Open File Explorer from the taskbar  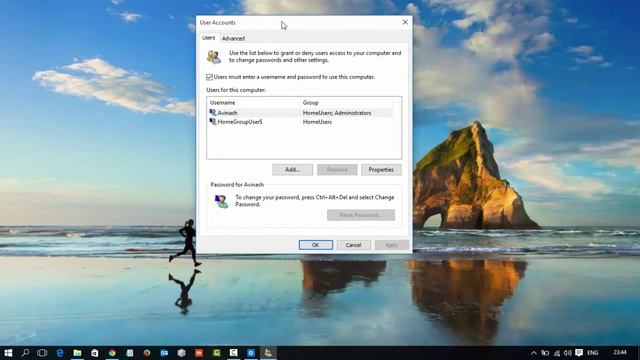(x=77, y=353)
